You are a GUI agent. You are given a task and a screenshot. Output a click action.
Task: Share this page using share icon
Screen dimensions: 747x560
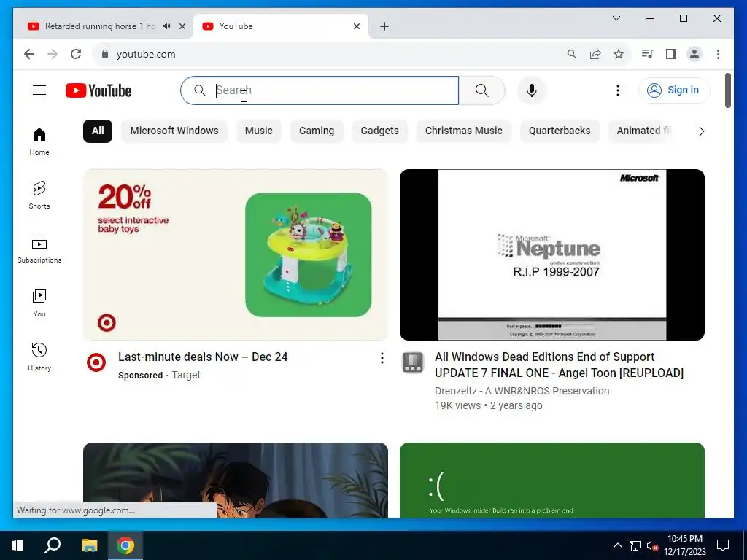click(x=595, y=54)
